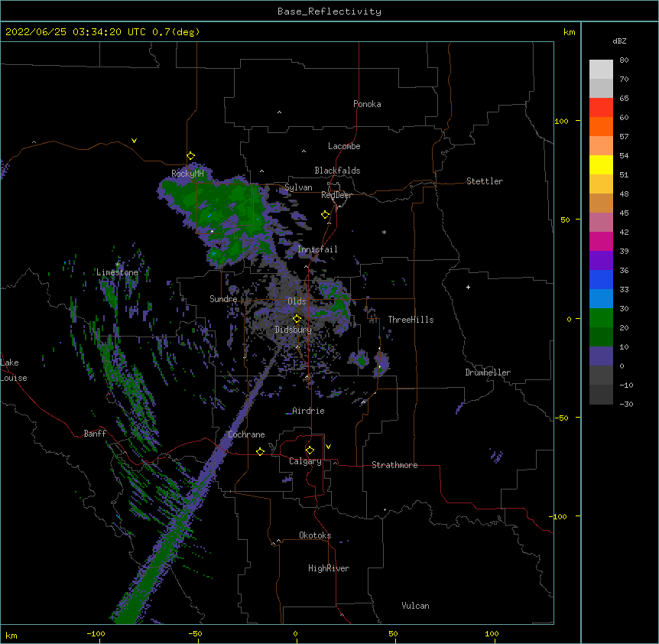
Task: Click the Didsbury label
Action: [294, 330]
